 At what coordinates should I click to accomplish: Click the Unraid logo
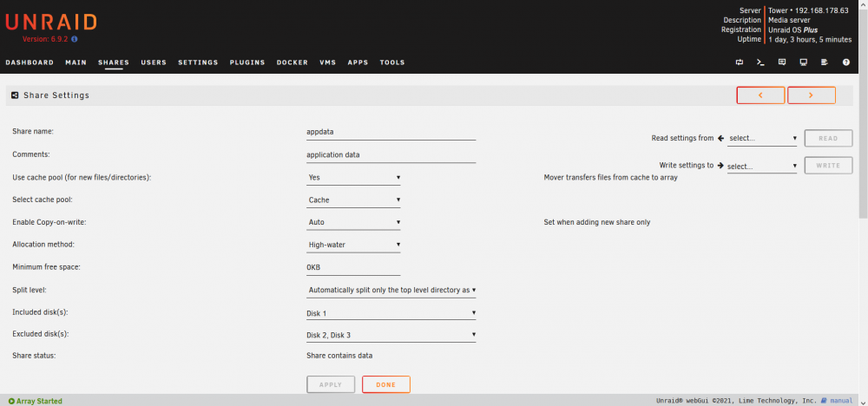click(x=51, y=23)
